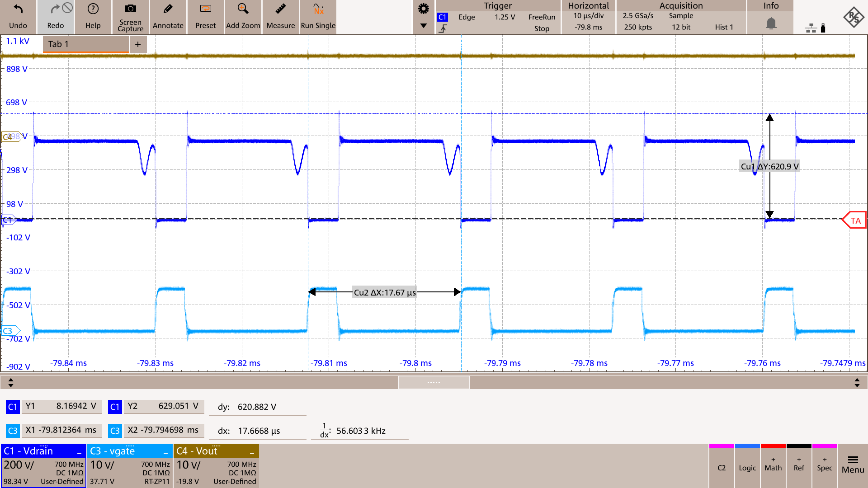The image size is (868, 488).
Task: Switch to Tab 1
Action: coord(85,44)
